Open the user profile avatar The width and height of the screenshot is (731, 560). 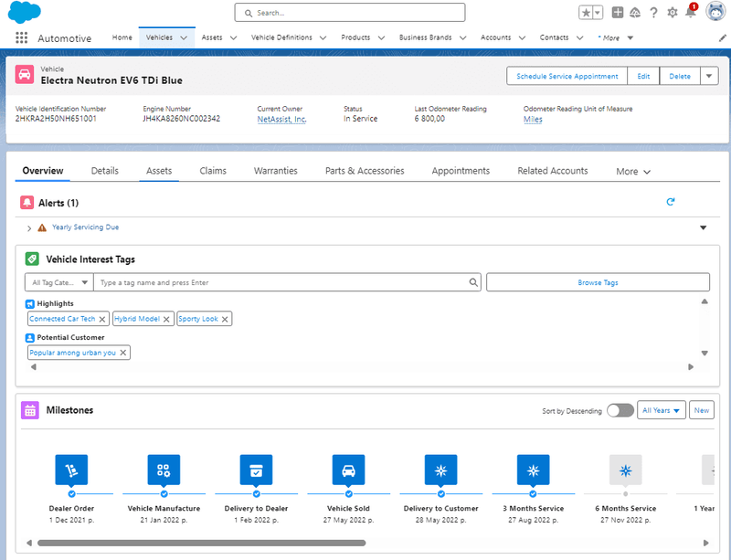(715, 11)
